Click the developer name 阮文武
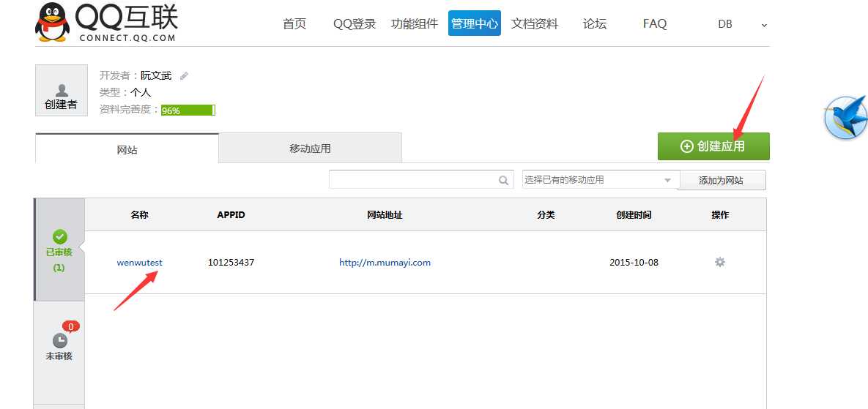The height and width of the screenshot is (409, 868). [156, 75]
